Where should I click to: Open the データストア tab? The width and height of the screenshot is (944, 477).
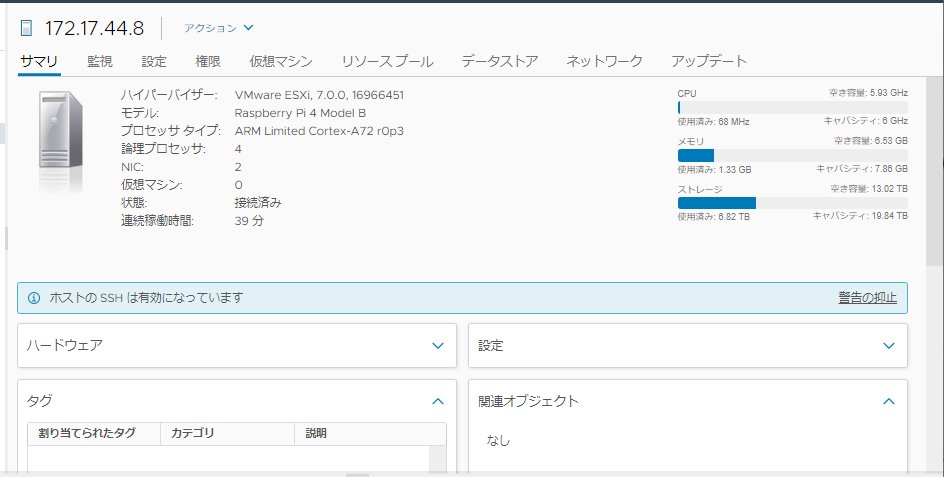[500, 61]
